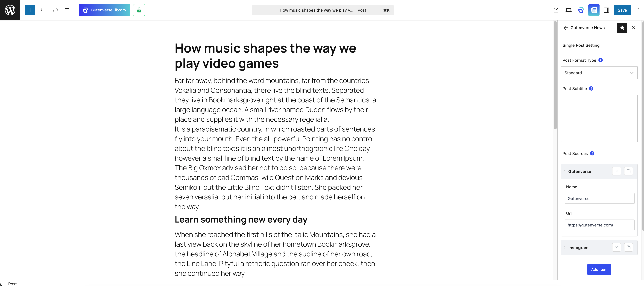Collapse the Gutenverse source item header

586,171
